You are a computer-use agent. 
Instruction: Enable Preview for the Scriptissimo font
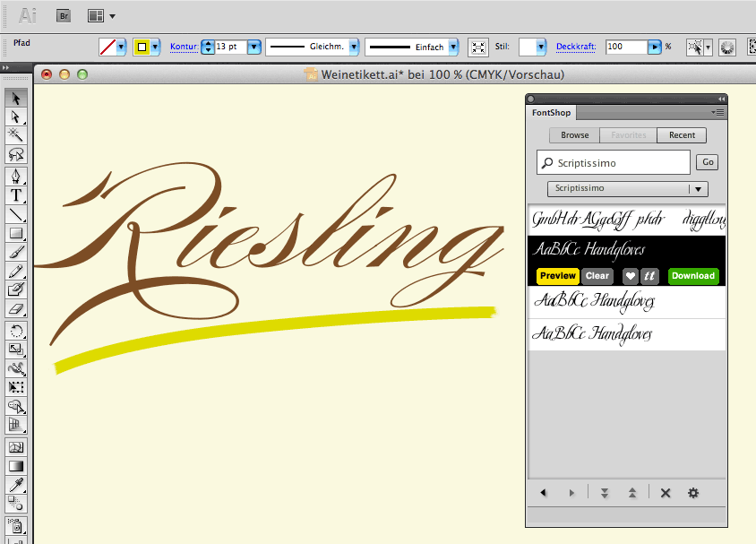coord(557,276)
